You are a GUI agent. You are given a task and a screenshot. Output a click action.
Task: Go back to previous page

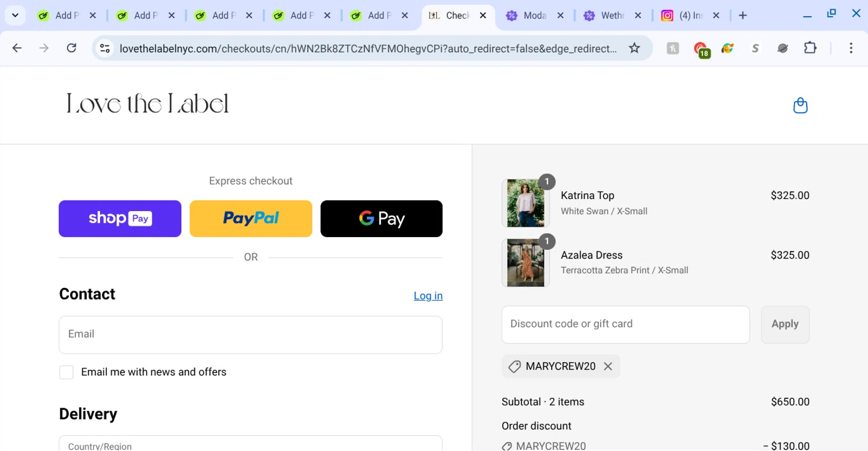tap(17, 48)
